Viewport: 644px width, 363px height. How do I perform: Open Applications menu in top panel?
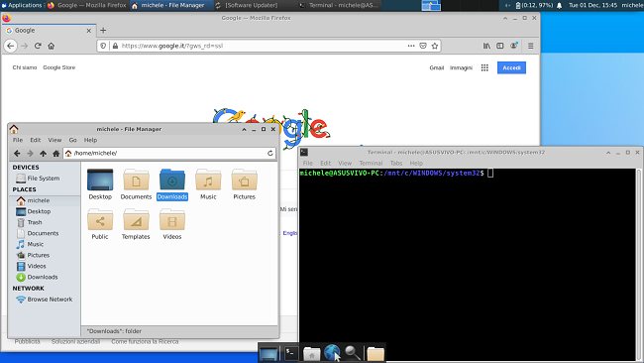point(22,5)
